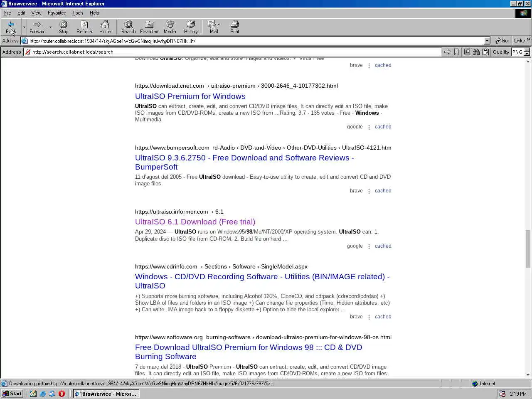Open cached link for bumpersoft result
This screenshot has width=532, height=399.
pos(383,191)
